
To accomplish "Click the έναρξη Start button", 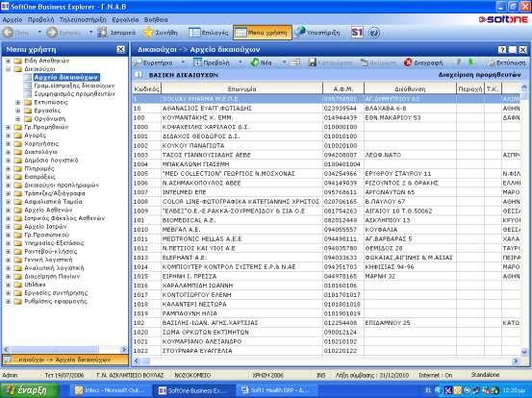I will coord(29,390).
